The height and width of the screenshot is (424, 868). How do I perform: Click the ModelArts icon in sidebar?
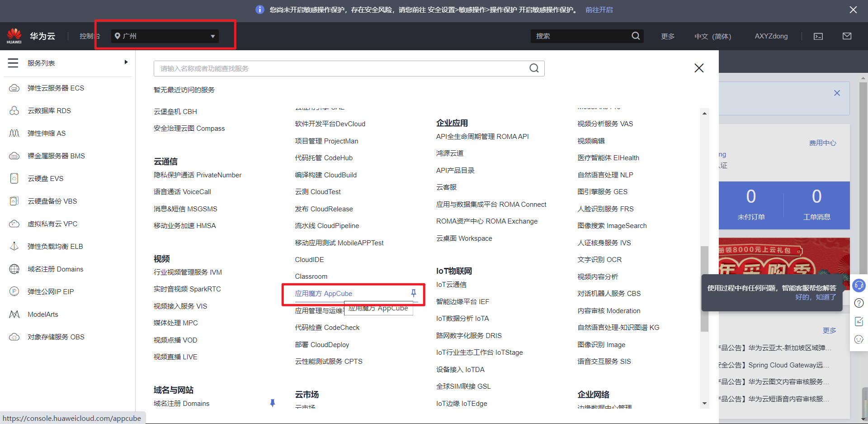click(x=14, y=314)
